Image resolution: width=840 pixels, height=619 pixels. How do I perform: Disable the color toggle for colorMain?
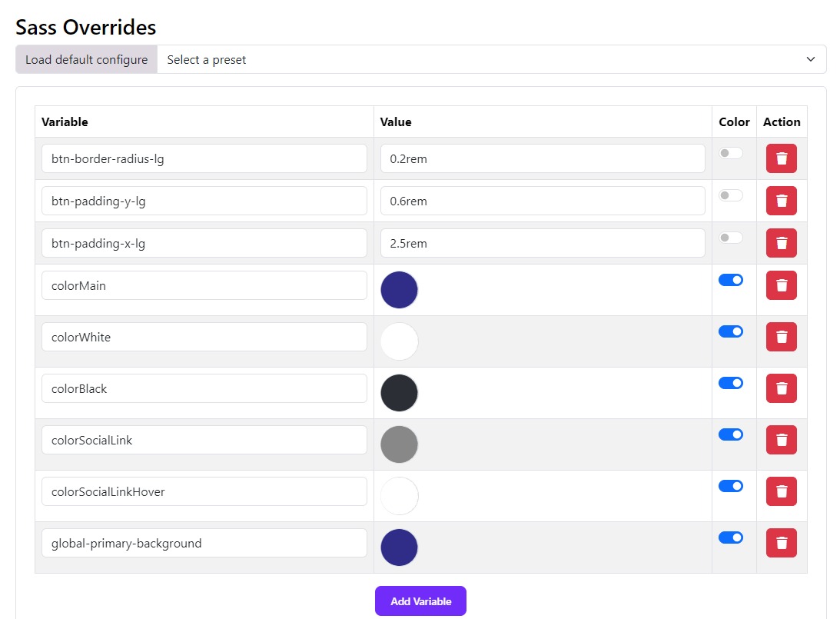point(731,280)
